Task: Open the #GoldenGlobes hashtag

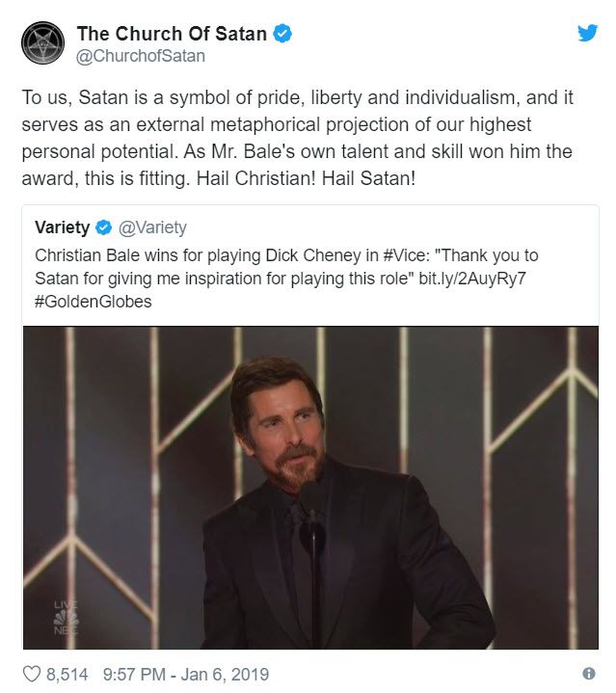Action: [94, 301]
